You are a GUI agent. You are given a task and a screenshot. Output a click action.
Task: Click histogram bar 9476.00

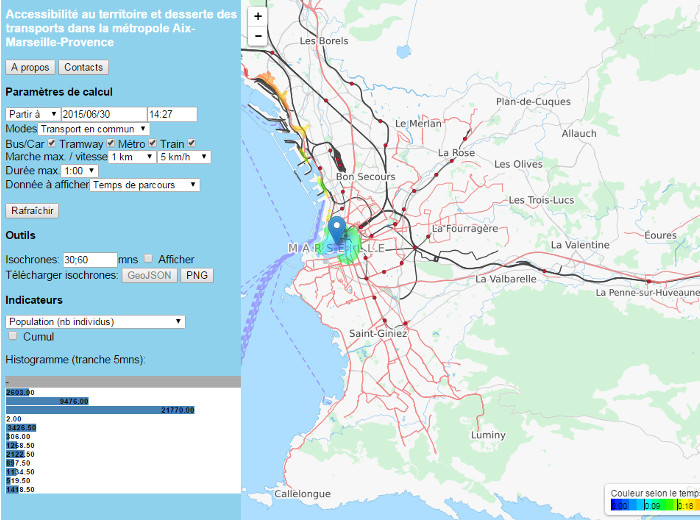click(47, 401)
